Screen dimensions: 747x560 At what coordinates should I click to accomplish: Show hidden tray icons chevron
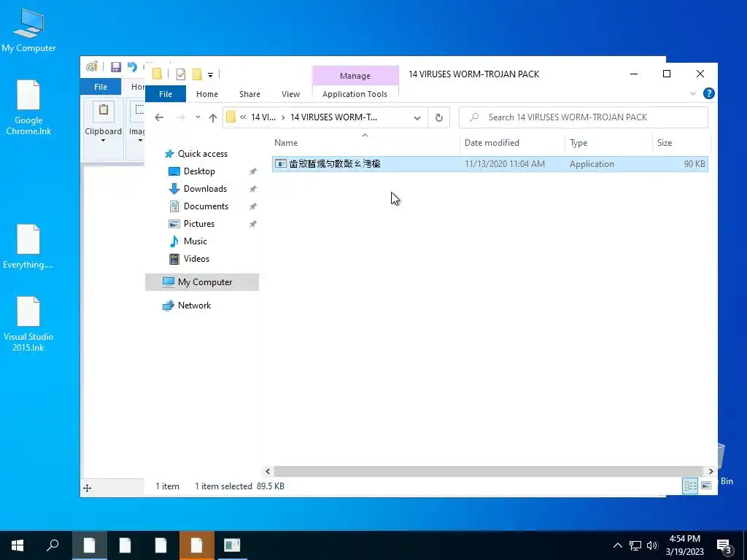point(617,545)
